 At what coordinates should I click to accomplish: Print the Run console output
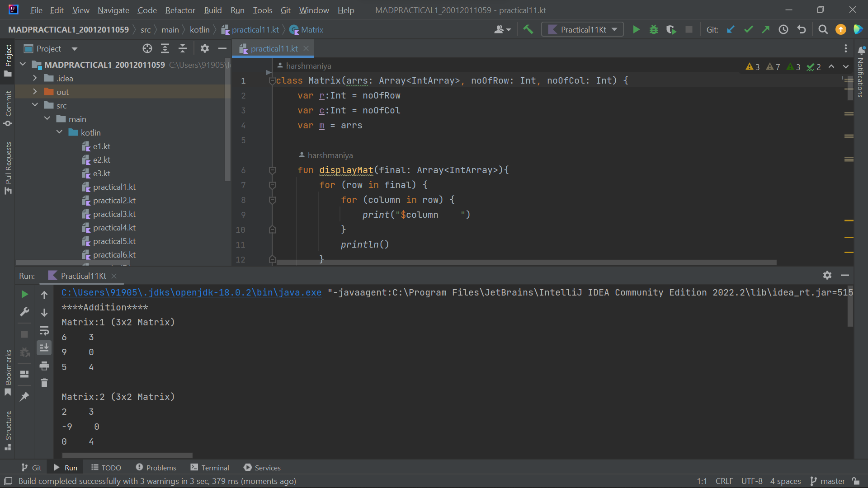44,366
